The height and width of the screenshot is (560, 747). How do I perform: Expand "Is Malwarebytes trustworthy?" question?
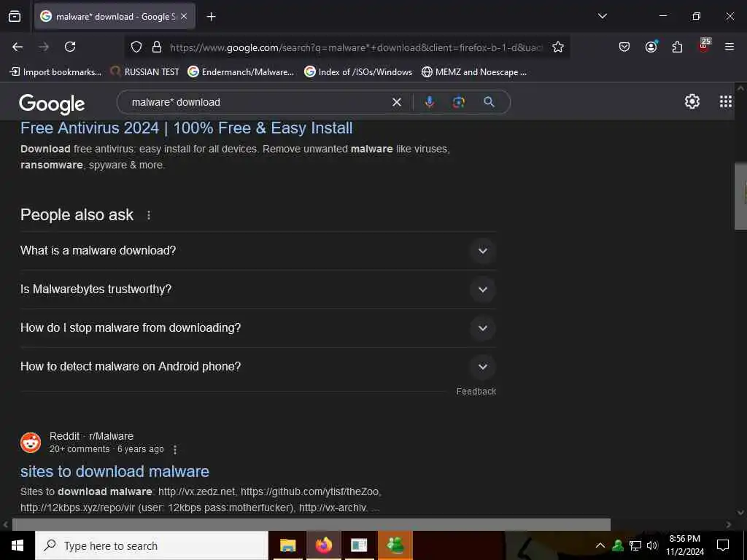[x=258, y=289]
